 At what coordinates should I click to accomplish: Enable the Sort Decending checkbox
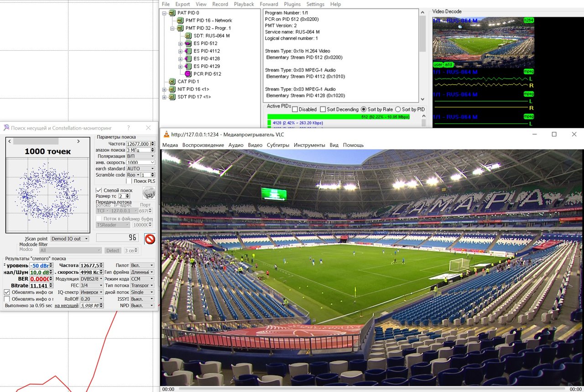tap(323, 110)
